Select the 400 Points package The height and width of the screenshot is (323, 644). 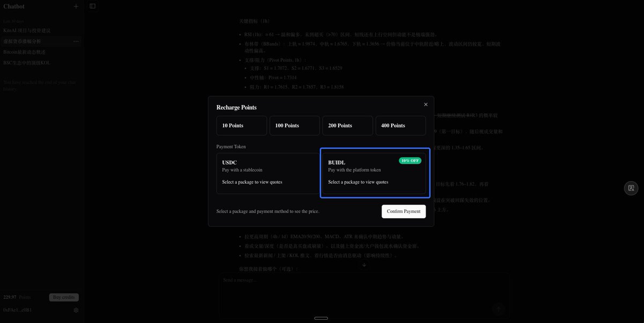(x=400, y=126)
